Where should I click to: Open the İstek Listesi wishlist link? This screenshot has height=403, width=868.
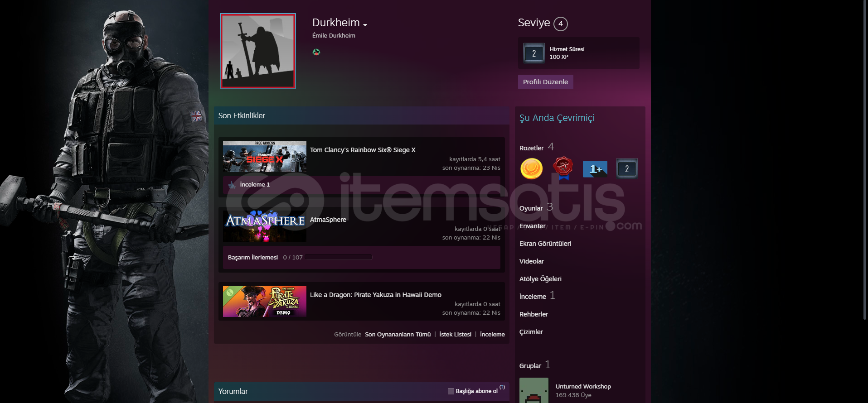click(455, 335)
